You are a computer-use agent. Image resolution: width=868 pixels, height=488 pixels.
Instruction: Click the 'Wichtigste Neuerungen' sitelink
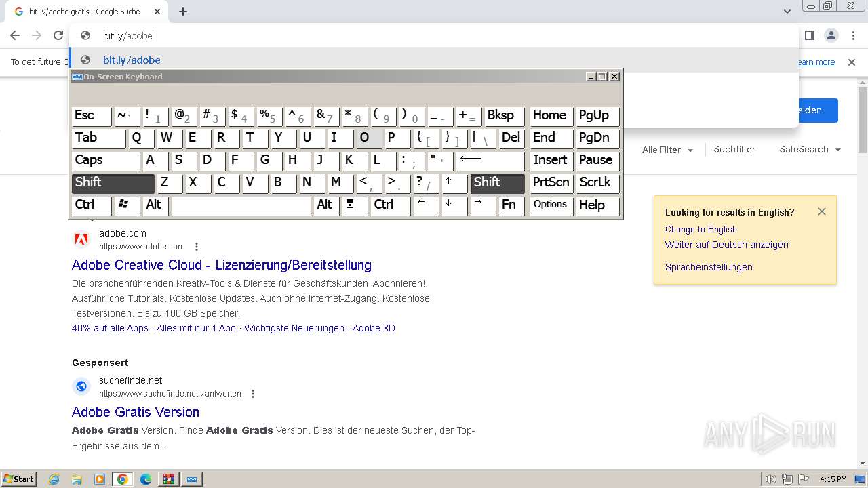coord(294,328)
